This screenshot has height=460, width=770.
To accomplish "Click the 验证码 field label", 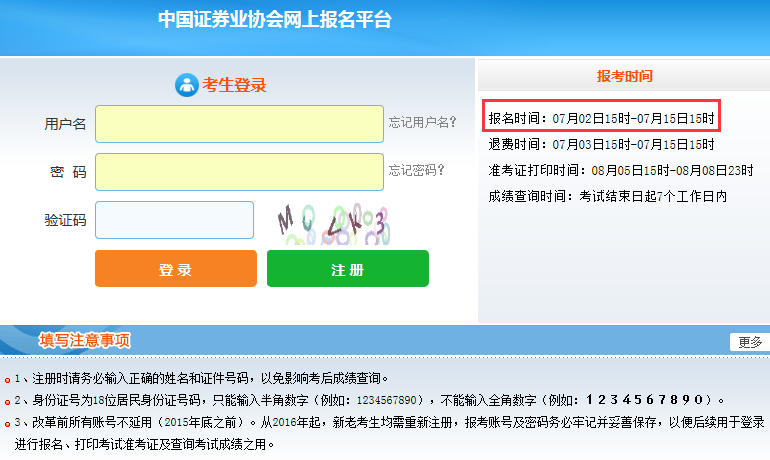I will pyautogui.click(x=65, y=220).
